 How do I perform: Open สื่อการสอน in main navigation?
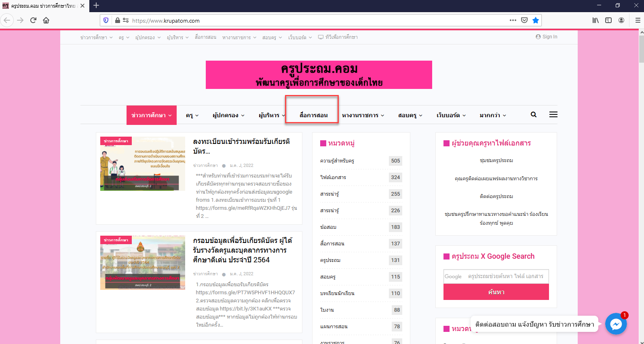(x=314, y=115)
